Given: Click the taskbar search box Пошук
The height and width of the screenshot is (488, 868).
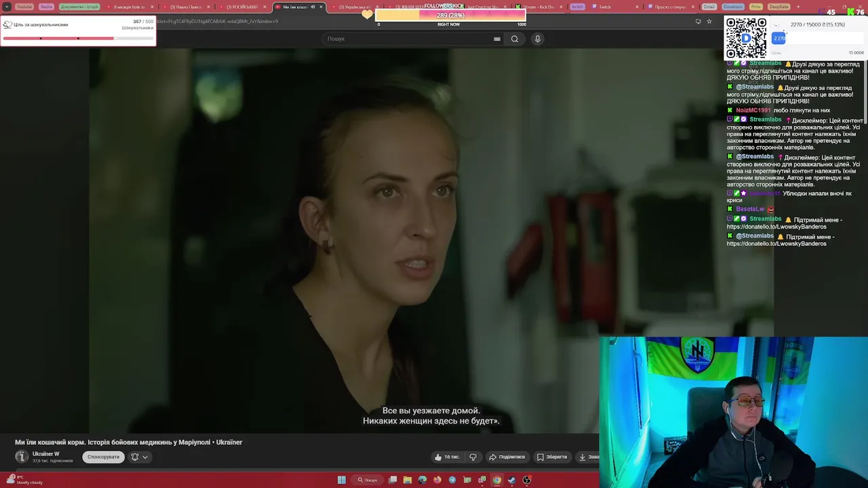Looking at the screenshot, I should click(x=368, y=480).
